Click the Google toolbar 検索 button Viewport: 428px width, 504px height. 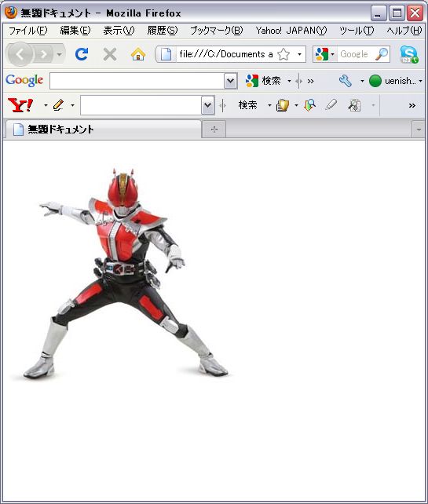click(x=263, y=81)
